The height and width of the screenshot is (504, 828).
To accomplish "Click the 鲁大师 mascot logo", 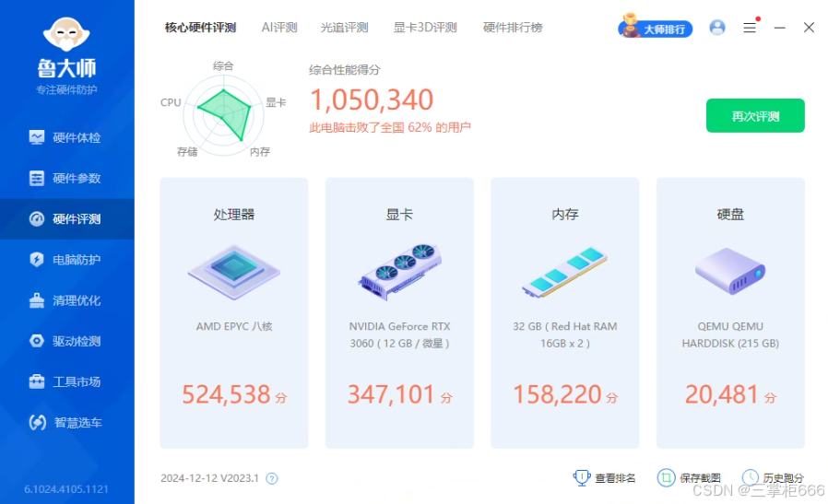I will pos(66,34).
